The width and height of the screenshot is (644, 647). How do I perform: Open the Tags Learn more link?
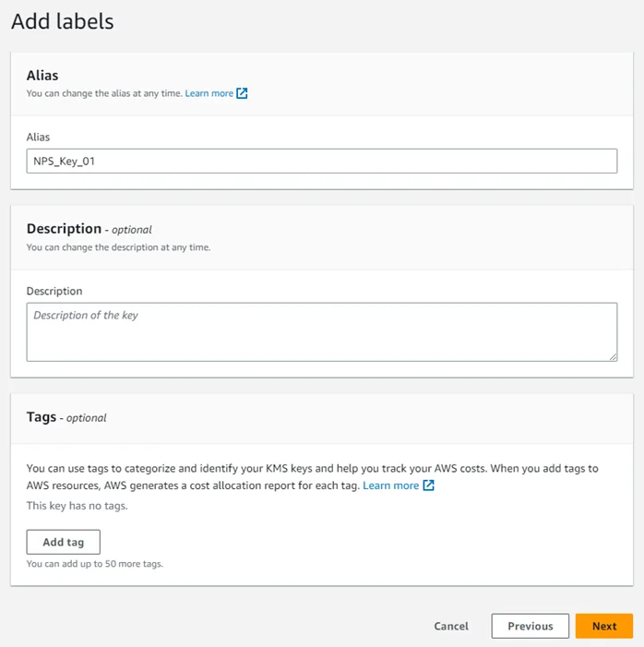tap(390, 485)
